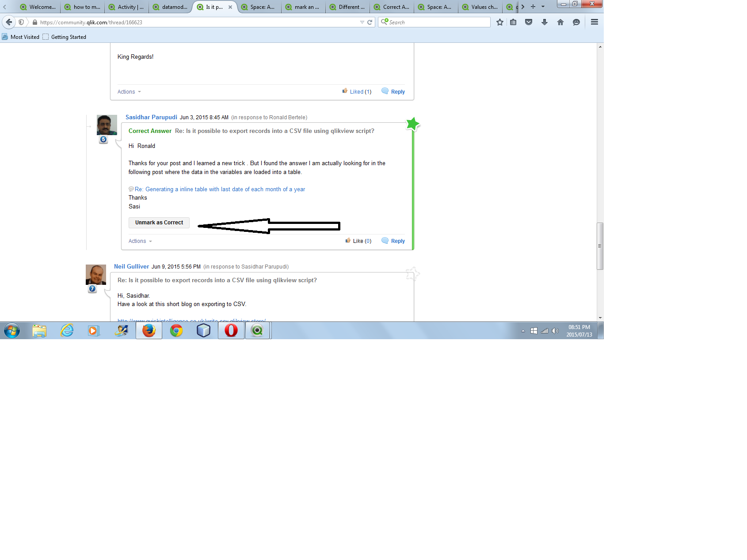Click the scrollbar down arrow
This screenshot has height=560, width=747.
[600, 318]
